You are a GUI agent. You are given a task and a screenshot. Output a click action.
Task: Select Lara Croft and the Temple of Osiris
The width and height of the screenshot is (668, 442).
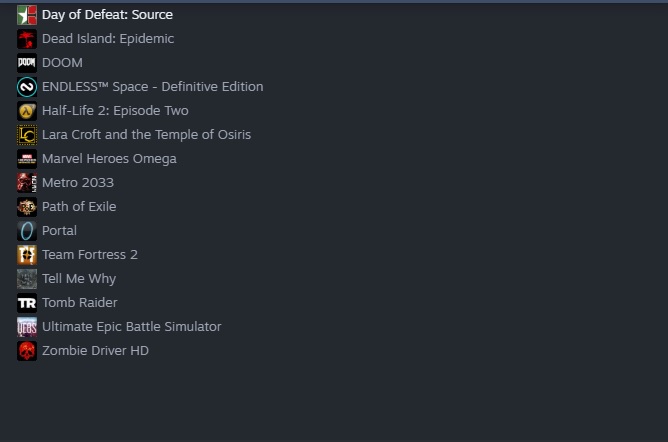click(x=147, y=135)
